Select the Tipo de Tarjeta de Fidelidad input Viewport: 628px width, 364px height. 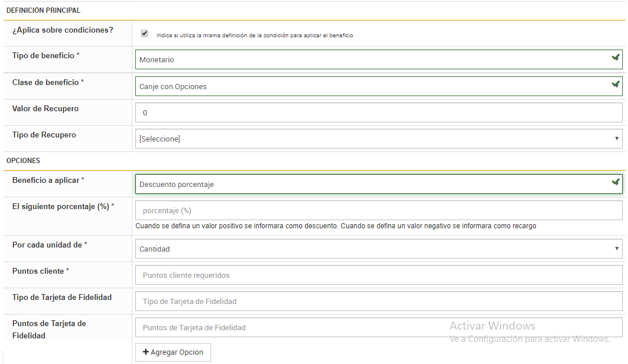click(378, 301)
